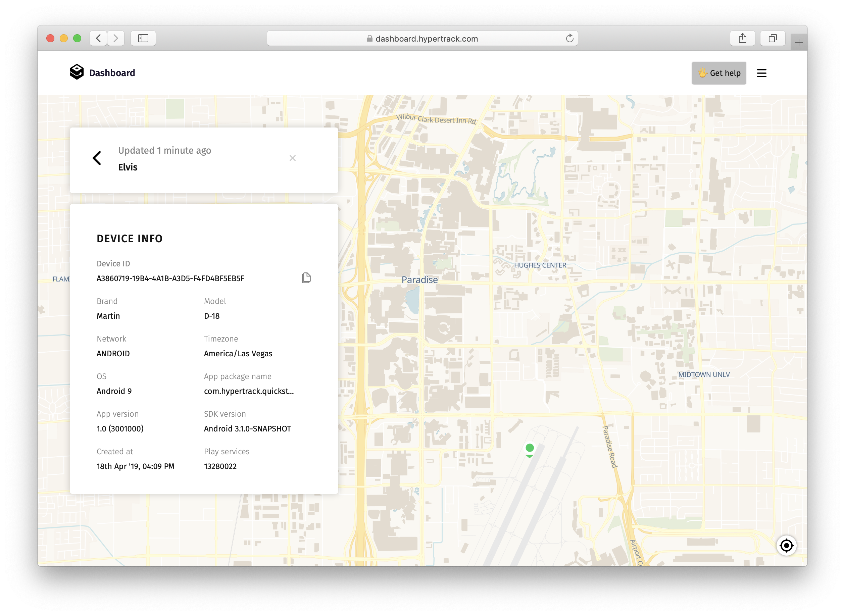
Task: Recenter the map with the locate icon
Action: click(x=786, y=546)
